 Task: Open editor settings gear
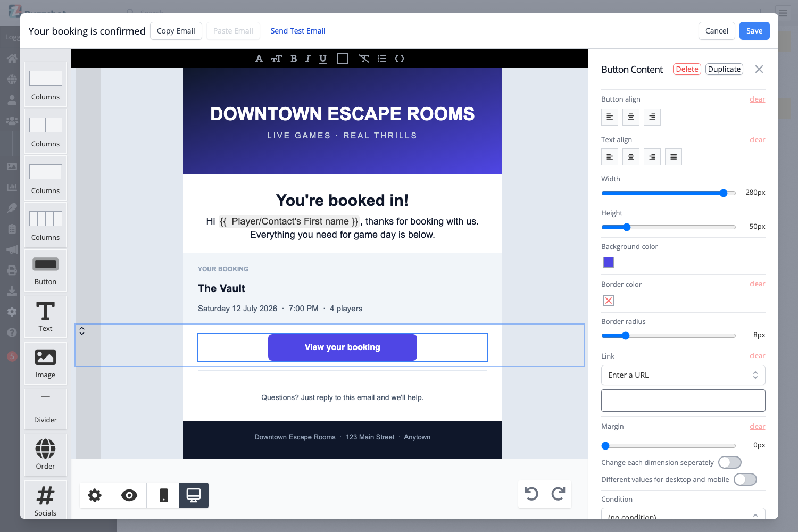point(95,495)
